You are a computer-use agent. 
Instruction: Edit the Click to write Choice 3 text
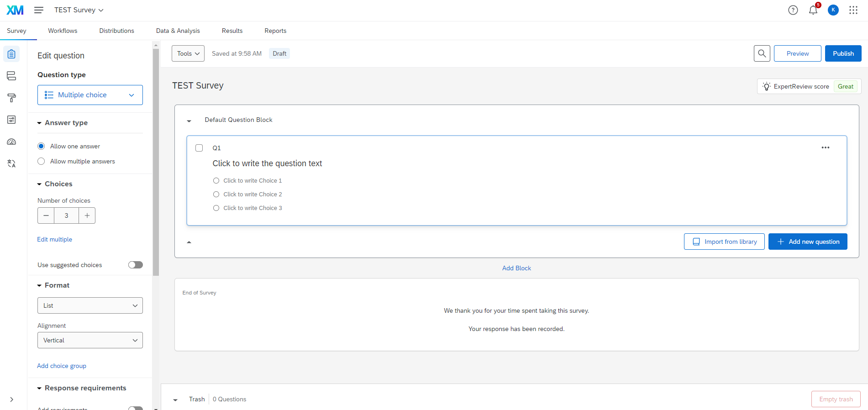pyautogui.click(x=253, y=208)
